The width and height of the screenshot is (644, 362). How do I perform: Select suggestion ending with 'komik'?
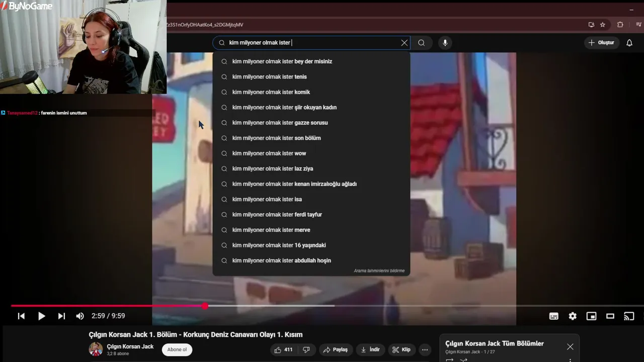[x=311, y=92]
